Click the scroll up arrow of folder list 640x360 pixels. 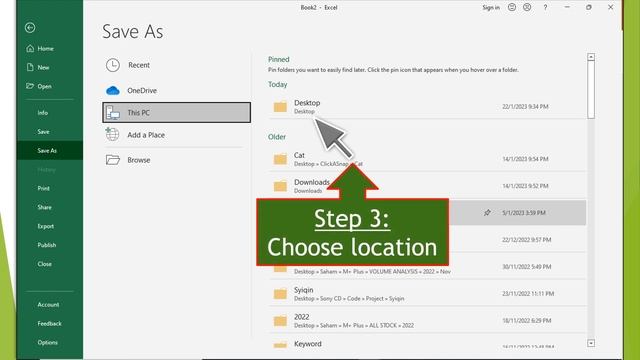[x=591, y=57]
